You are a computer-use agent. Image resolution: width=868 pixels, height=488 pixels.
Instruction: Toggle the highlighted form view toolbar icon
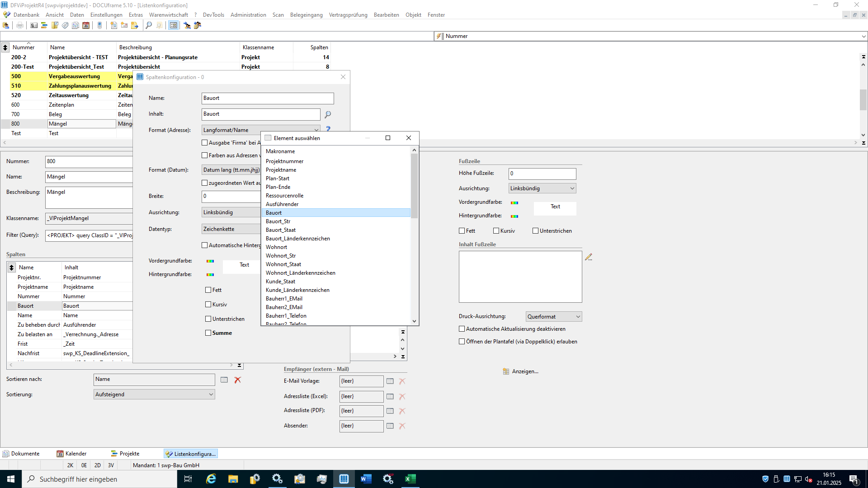coord(173,26)
